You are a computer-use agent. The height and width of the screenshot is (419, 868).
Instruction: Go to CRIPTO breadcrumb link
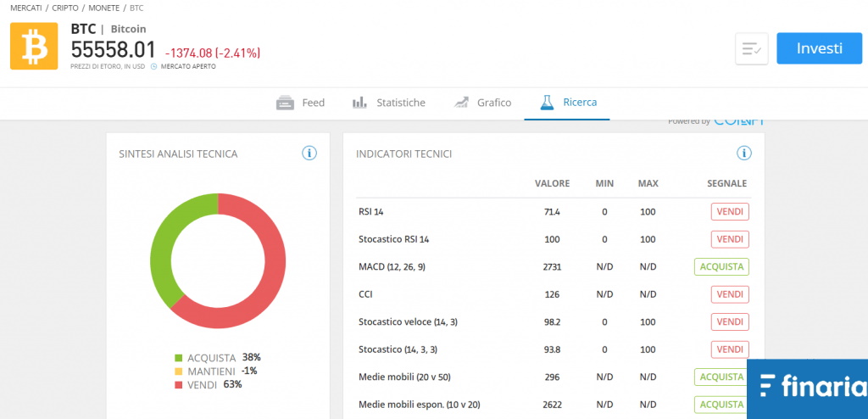(65, 8)
